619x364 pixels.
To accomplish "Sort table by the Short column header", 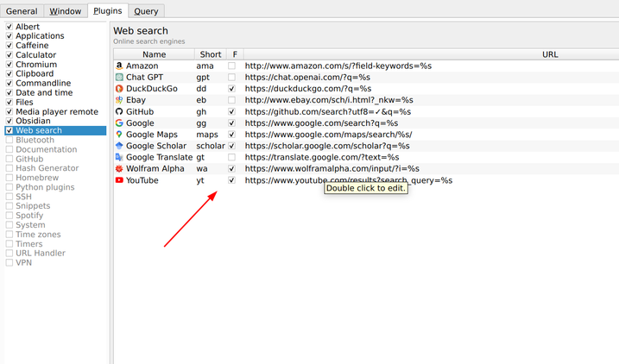I will (x=211, y=54).
